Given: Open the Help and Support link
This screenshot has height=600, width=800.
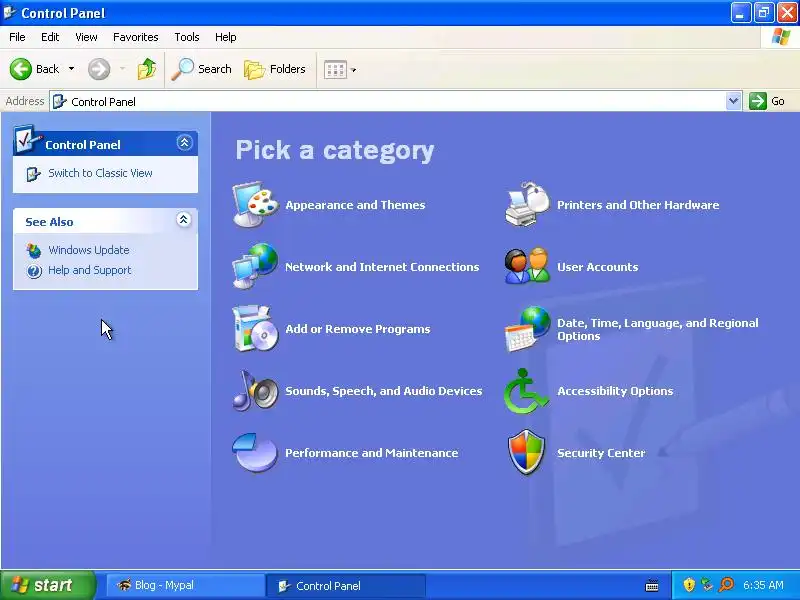Looking at the screenshot, I should (x=90, y=270).
